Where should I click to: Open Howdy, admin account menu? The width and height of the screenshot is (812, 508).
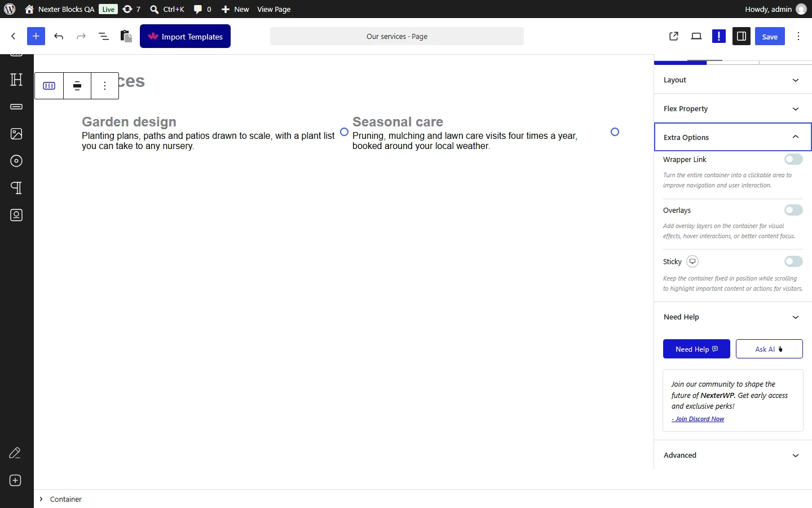[x=775, y=9]
